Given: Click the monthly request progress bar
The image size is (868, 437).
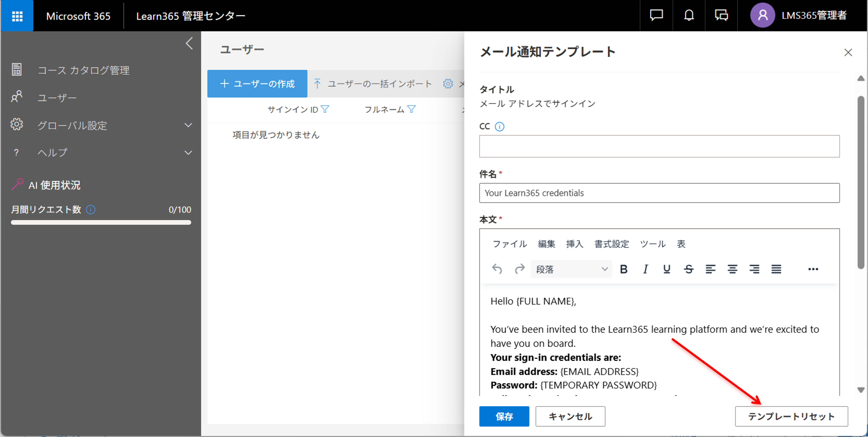Looking at the screenshot, I should pyautogui.click(x=101, y=223).
